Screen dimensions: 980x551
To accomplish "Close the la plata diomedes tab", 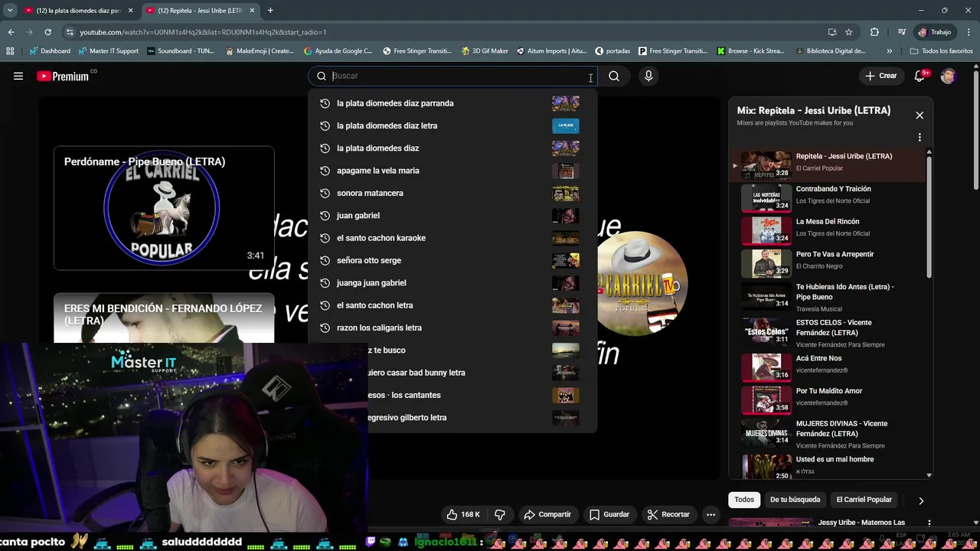I will pyautogui.click(x=131, y=11).
